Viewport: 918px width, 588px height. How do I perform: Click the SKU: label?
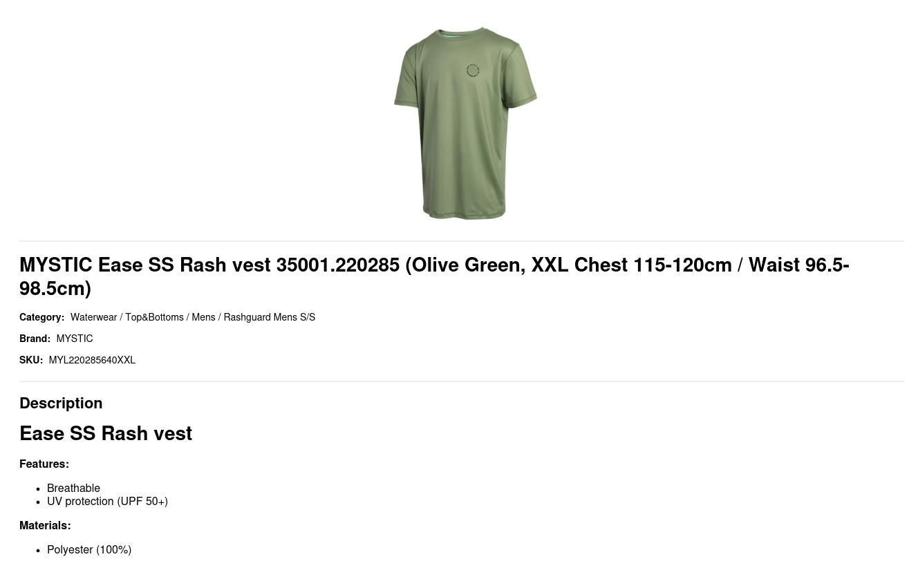(x=31, y=361)
